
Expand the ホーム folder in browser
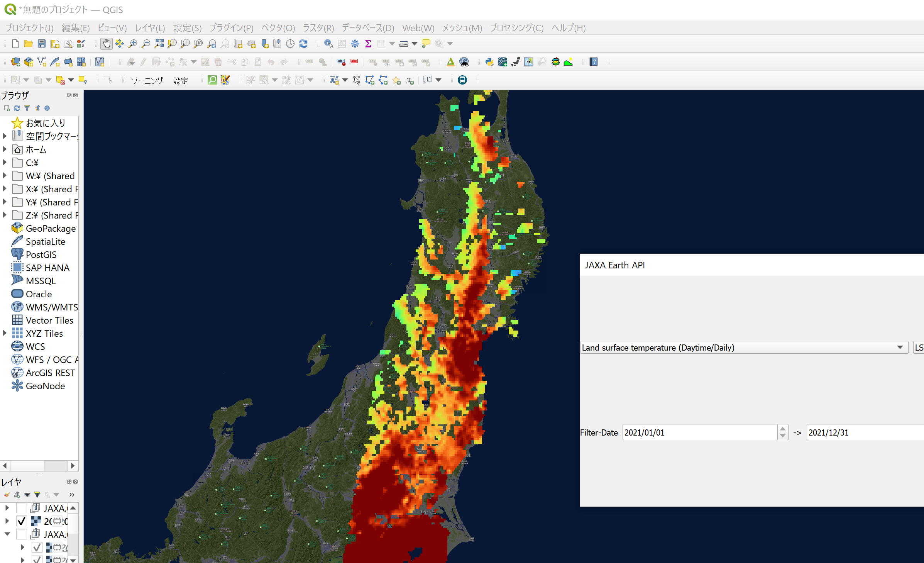coord(5,149)
